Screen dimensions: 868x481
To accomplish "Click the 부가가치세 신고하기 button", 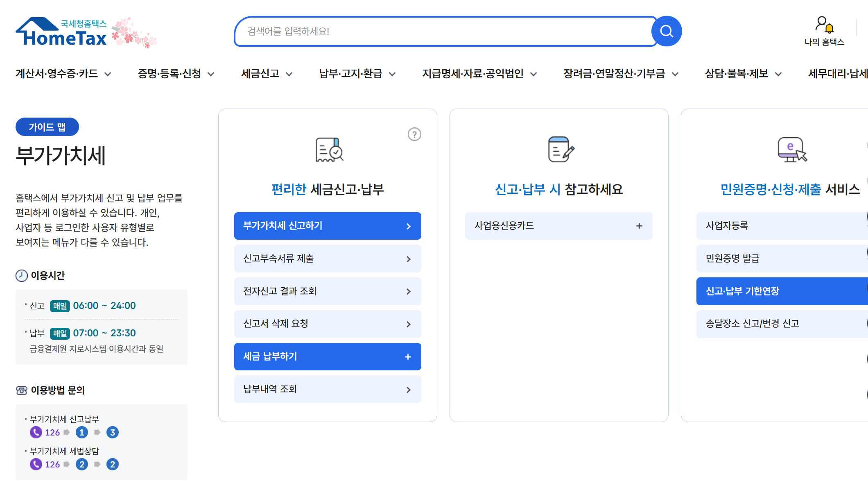I will (327, 226).
